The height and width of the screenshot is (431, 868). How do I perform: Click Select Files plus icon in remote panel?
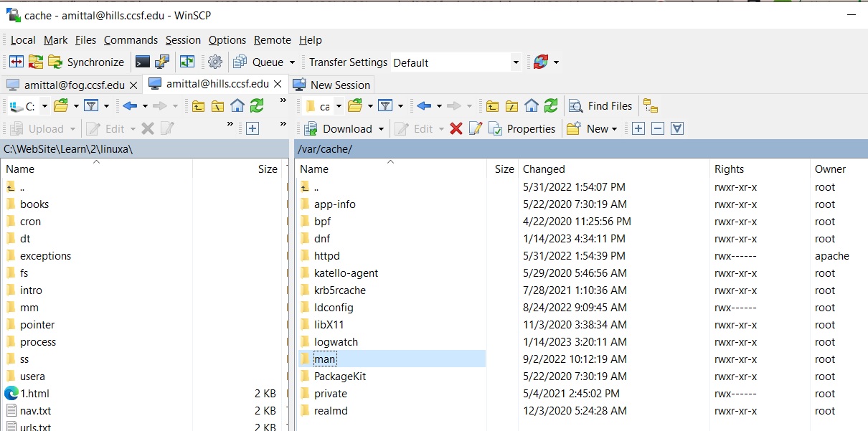coord(638,129)
